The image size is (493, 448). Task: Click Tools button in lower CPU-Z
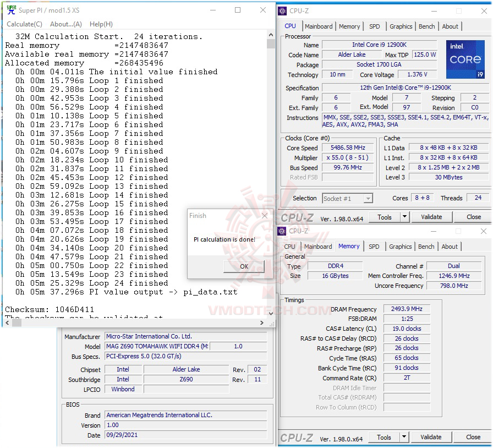384,438
